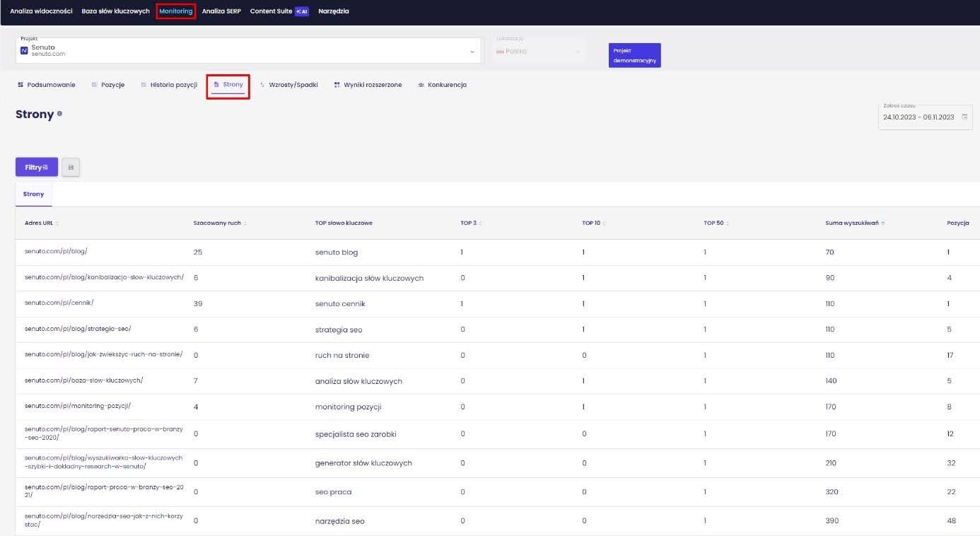Click search volume value 390

[x=832, y=521]
